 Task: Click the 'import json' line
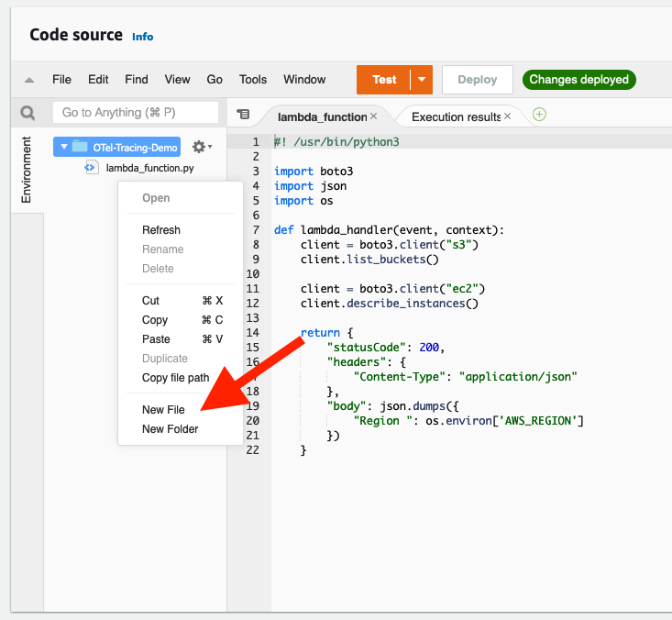pyautogui.click(x=310, y=186)
